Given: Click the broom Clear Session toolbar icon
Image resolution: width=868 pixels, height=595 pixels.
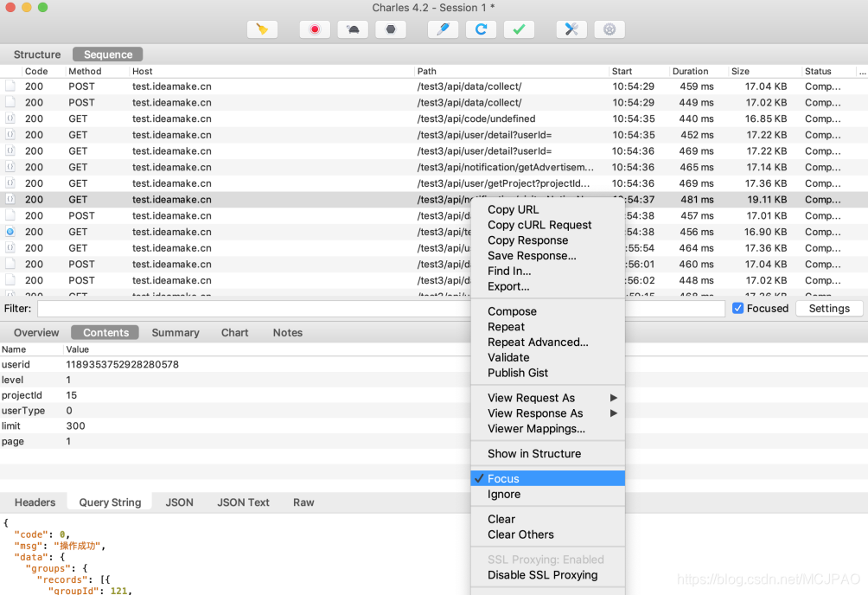Looking at the screenshot, I should (262, 29).
